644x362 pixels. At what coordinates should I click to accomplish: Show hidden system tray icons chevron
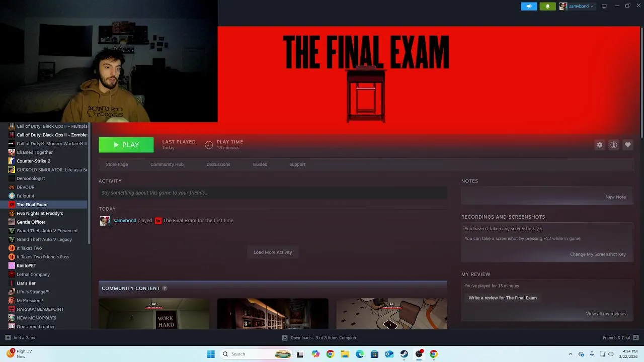pyautogui.click(x=570, y=354)
